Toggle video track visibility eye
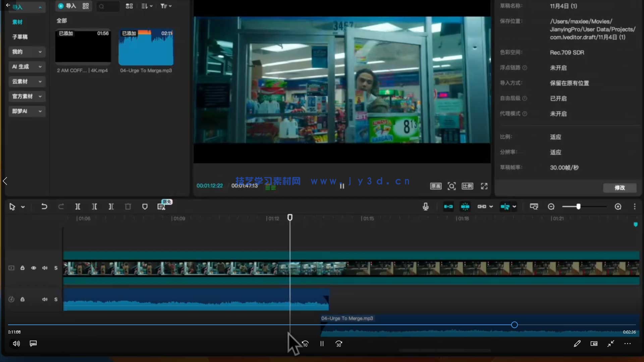 tap(34, 268)
